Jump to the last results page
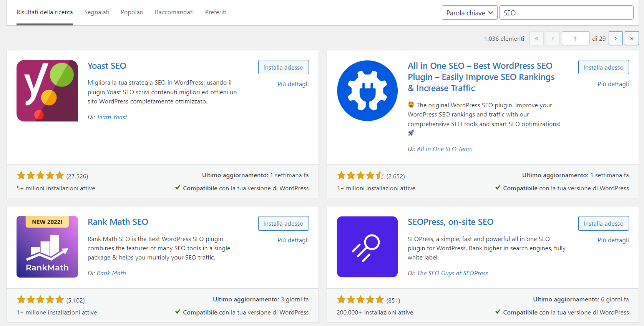 click(x=632, y=38)
